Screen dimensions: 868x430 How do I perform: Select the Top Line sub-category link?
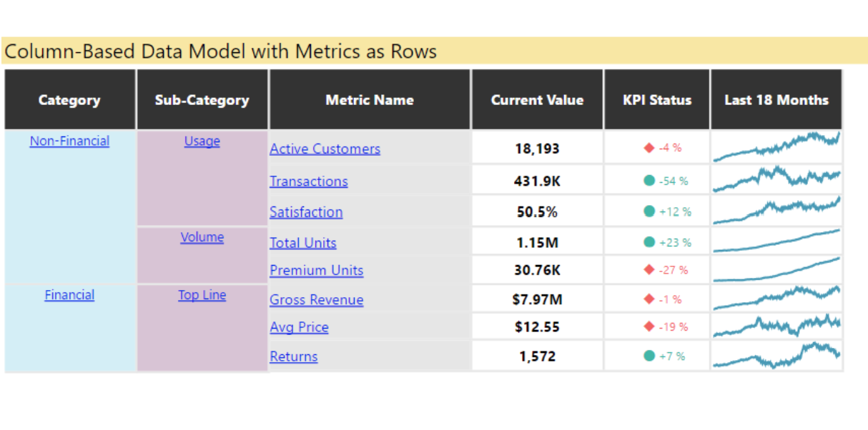(x=202, y=294)
